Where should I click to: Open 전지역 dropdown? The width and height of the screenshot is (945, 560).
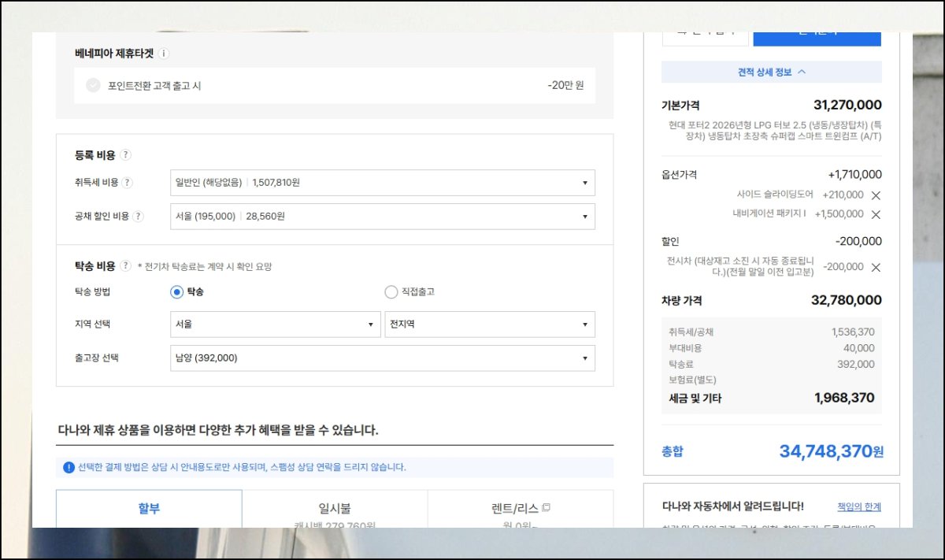(x=490, y=325)
